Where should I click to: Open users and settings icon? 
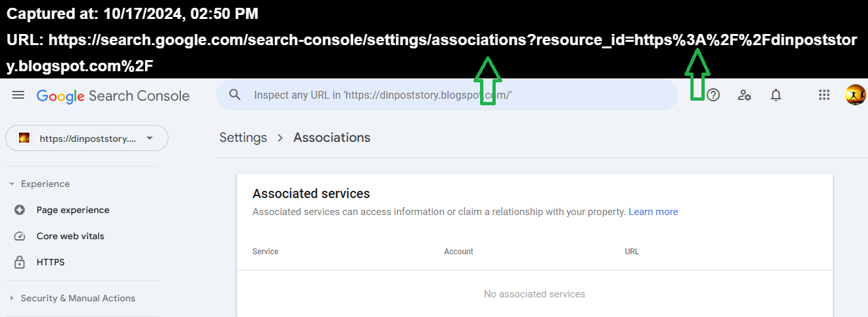click(x=744, y=95)
